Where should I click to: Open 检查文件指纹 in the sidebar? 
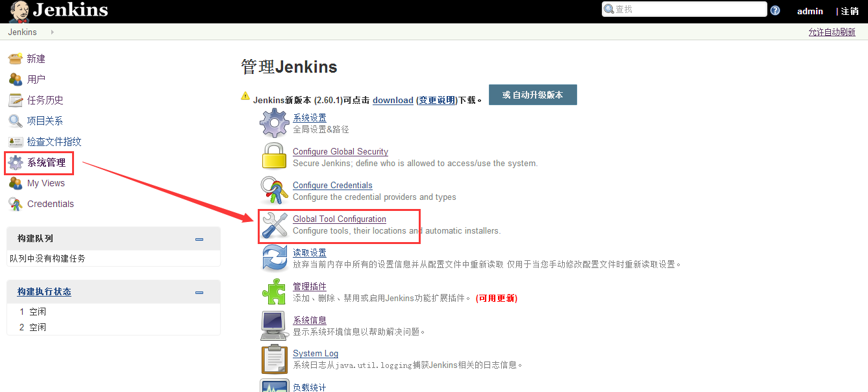click(54, 141)
